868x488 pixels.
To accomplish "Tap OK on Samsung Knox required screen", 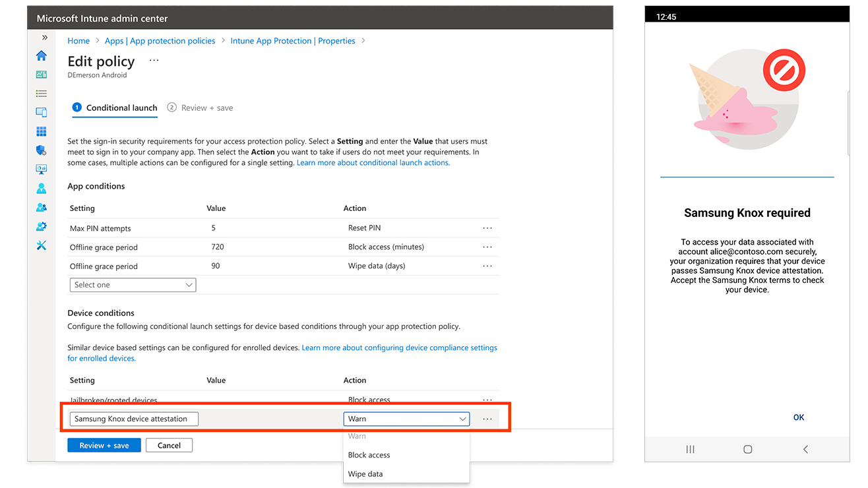I will 799,417.
